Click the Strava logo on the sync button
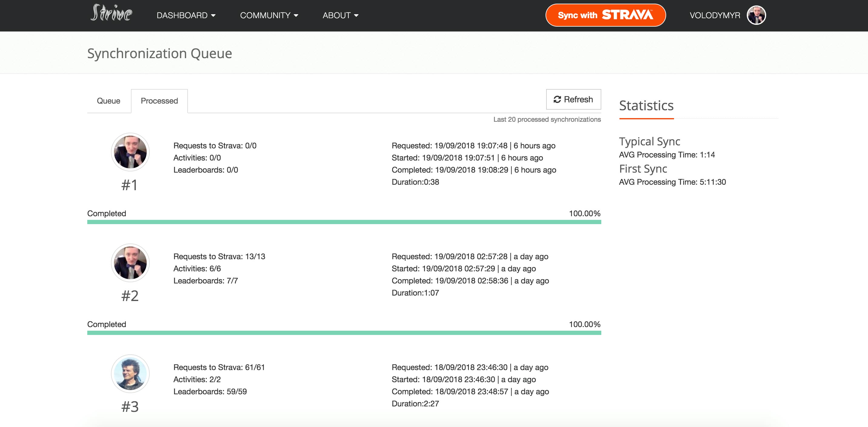868x427 pixels. [x=627, y=15]
